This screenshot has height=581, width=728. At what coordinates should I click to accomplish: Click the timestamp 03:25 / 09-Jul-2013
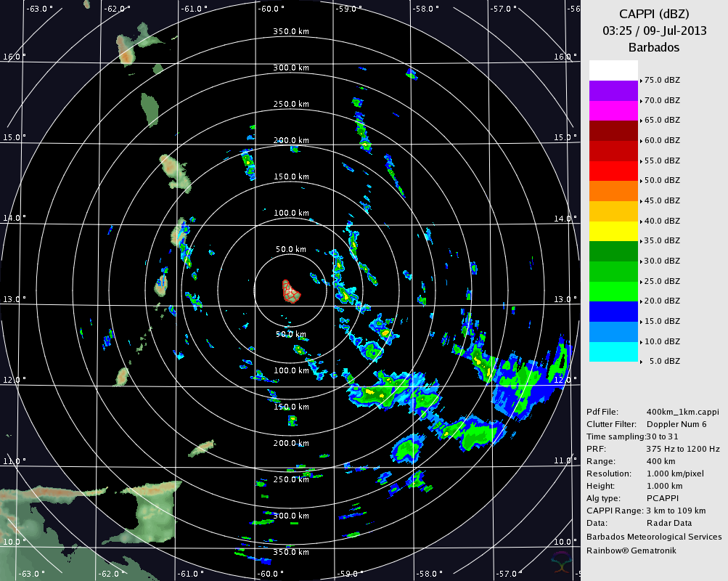point(654,31)
